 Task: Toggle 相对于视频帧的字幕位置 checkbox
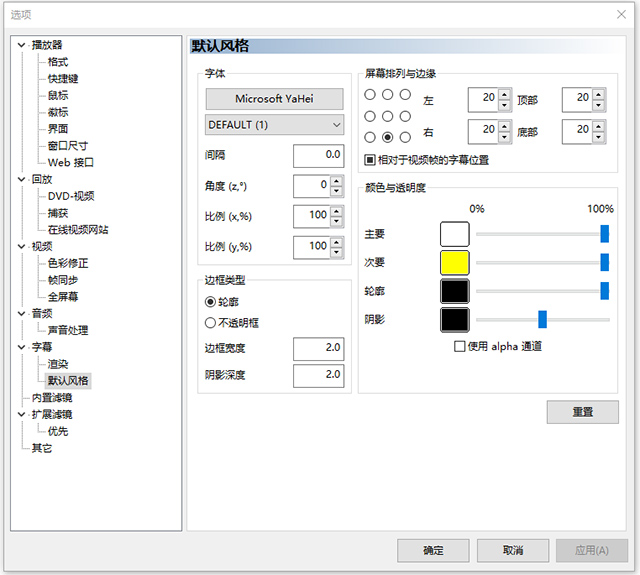370,160
